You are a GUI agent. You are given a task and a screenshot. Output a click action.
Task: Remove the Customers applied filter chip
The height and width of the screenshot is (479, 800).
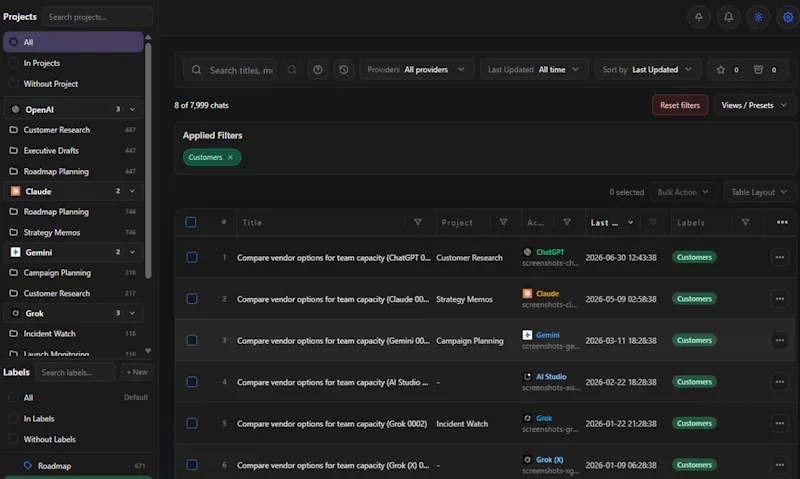230,158
